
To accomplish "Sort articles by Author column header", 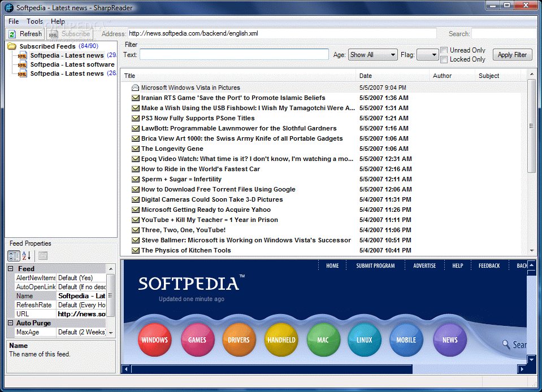I will pyautogui.click(x=452, y=76).
